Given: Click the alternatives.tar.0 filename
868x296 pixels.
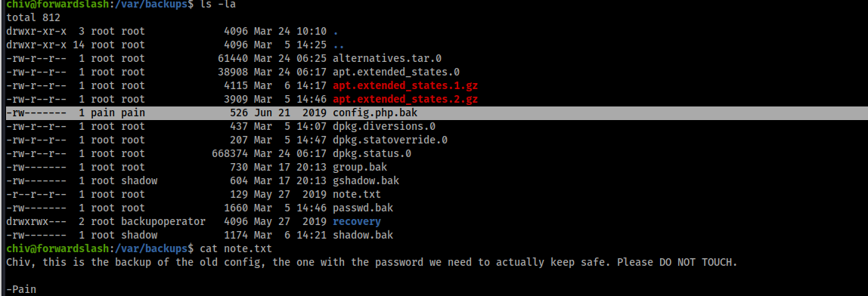Looking at the screenshot, I should pos(387,59).
